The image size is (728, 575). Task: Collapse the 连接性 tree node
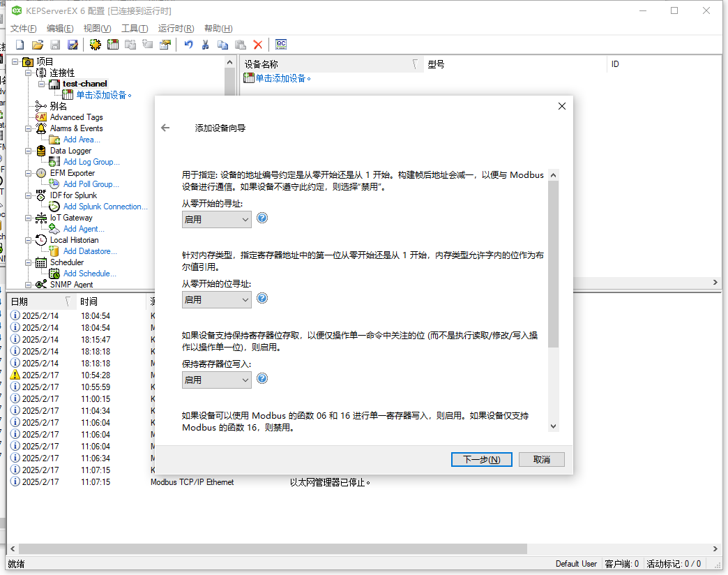[x=29, y=73]
